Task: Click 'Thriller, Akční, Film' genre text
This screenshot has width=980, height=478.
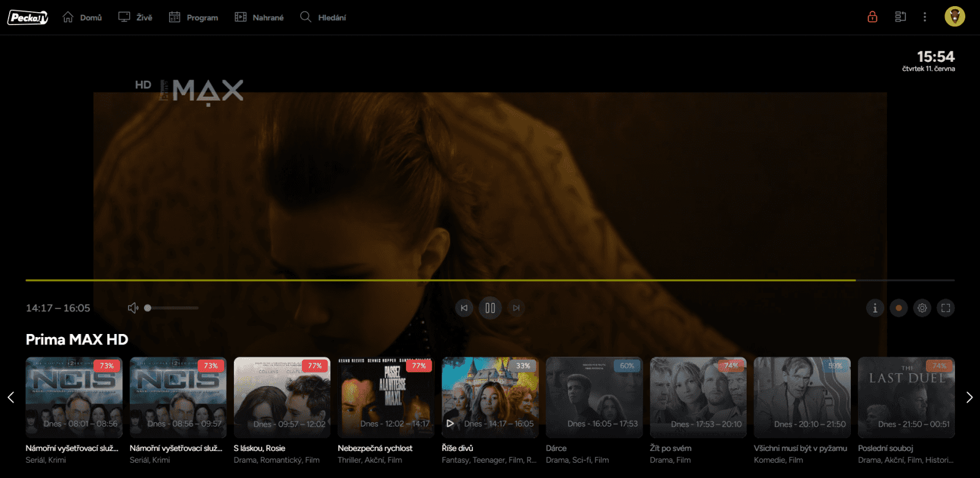Action: pos(370,460)
